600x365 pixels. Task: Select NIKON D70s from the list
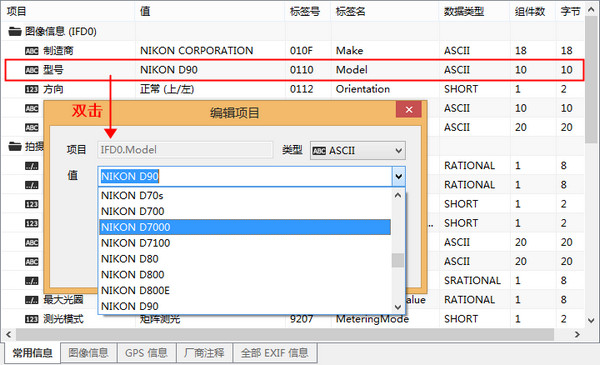(x=245, y=196)
